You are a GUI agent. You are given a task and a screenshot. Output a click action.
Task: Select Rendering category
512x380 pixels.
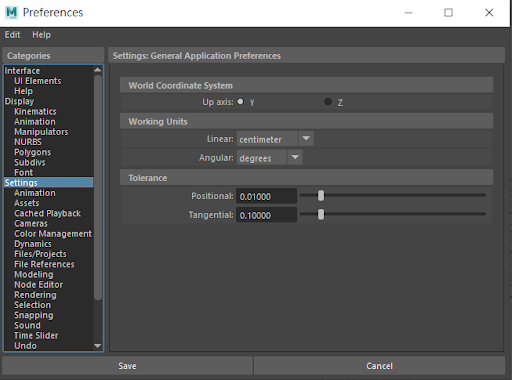35,295
